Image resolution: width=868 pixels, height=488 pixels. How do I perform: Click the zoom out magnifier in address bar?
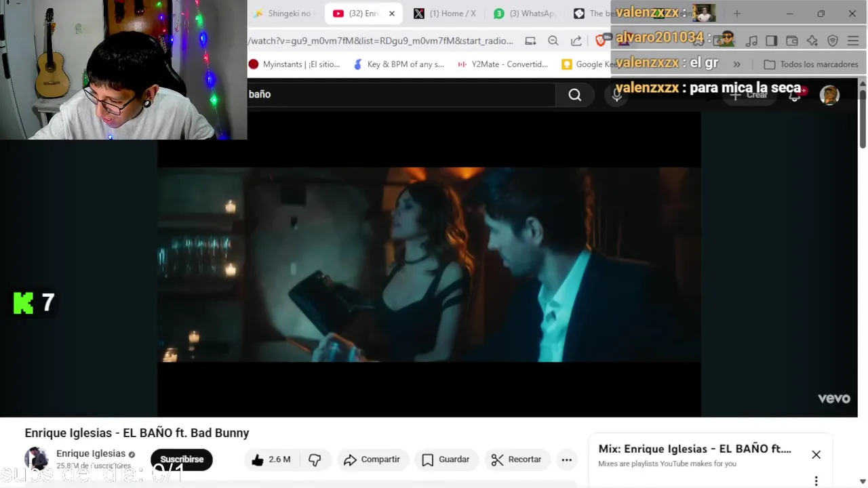point(553,41)
